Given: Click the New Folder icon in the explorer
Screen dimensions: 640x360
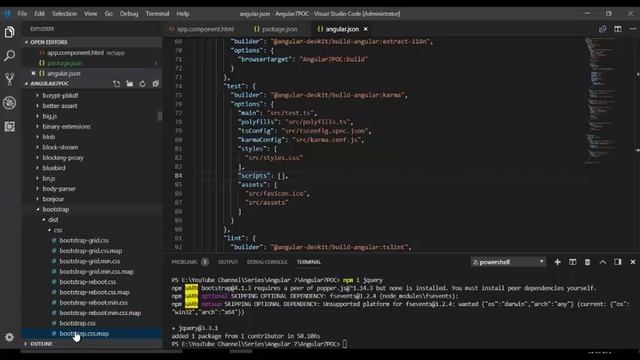Looking at the screenshot, I should [130, 84].
